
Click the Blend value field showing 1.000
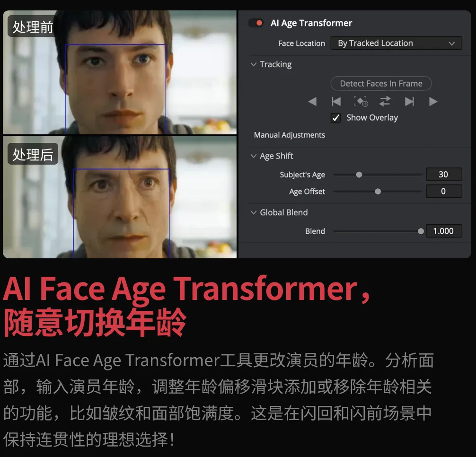point(444,231)
